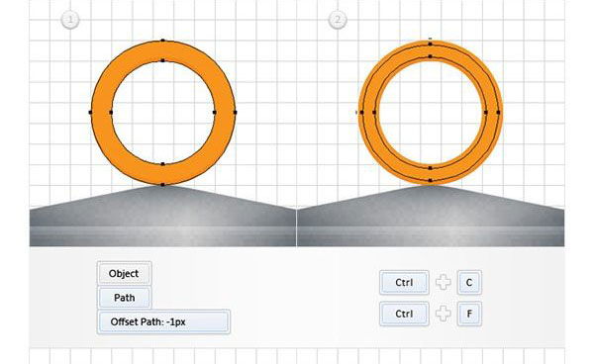
Task: Click the C key
Action: tap(469, 282)
